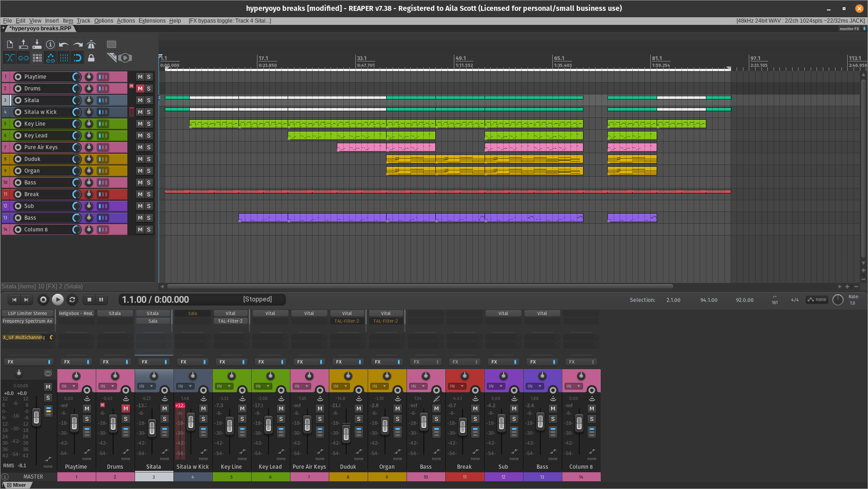Play the project from transport bar
Image resolution: width=868 pixels, height=489 pixels.
pyautogui.click(x=58, y=300)
